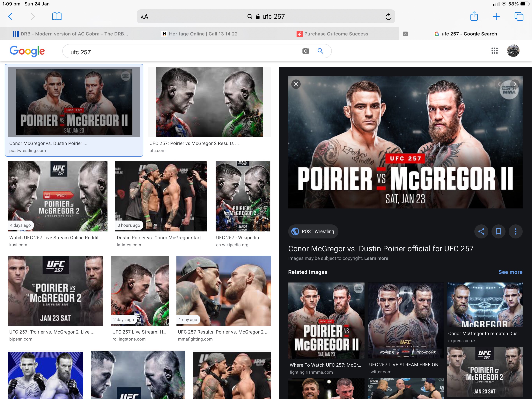Open AA reader view menu
532x399 pixels.
pos(144,17)
